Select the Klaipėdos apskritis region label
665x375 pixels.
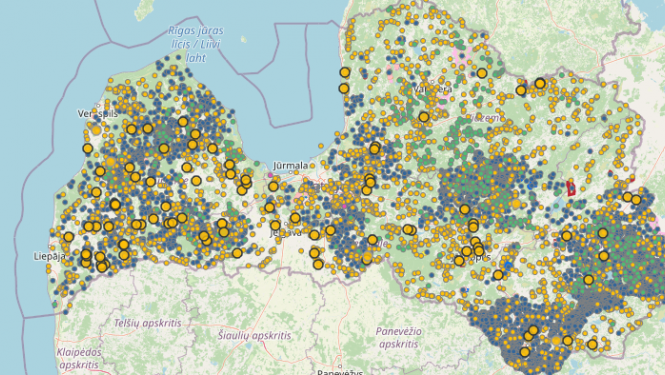pyautogui.click(x=79, y=358)
